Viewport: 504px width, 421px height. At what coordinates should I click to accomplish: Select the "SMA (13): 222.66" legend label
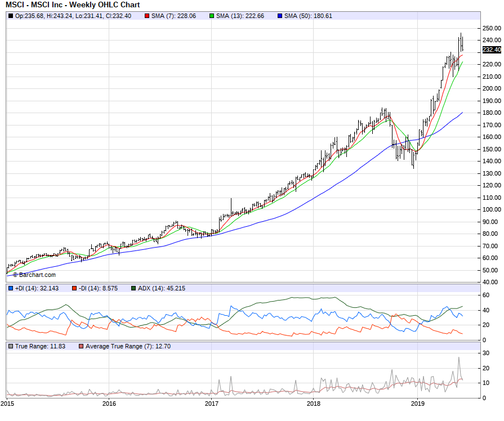240,16
